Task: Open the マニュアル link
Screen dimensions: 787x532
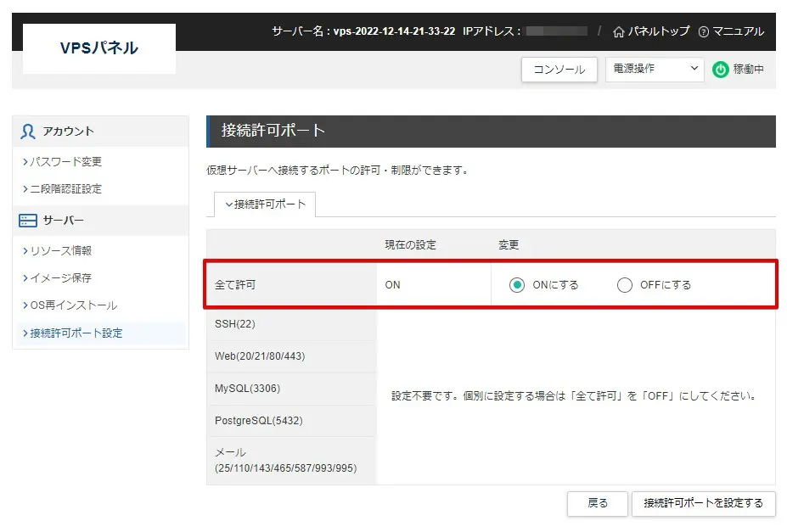Action: click(x=737, y=31)
